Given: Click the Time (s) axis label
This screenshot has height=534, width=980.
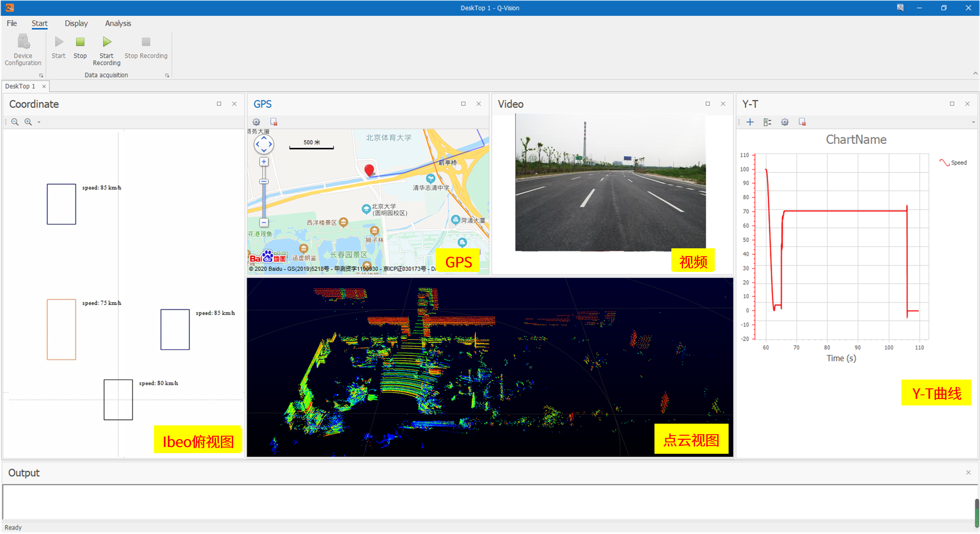Looking at the screenshot, I should pos(841,358).
